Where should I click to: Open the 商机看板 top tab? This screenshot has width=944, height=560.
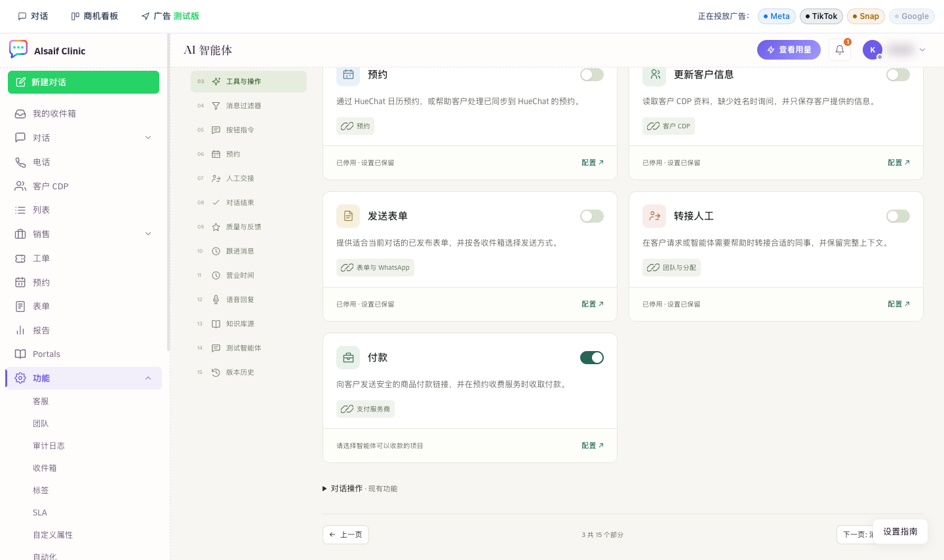[x=94, y=16]
